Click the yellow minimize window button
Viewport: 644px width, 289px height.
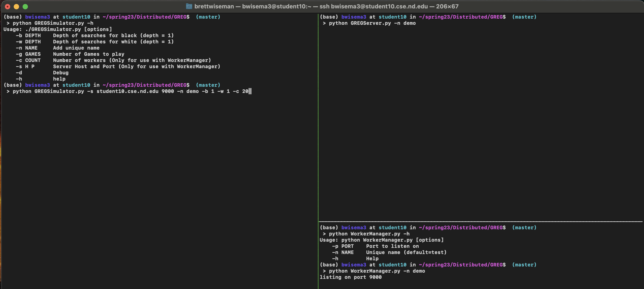coord(16,6)
